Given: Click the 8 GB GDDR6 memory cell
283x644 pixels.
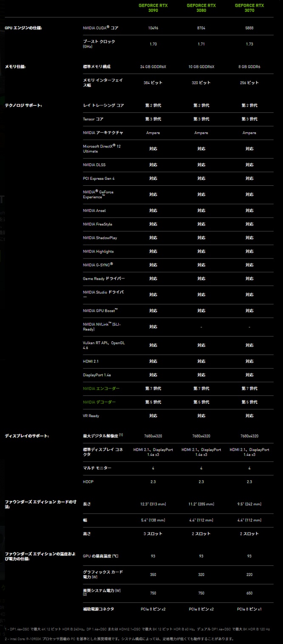Looking at the screenshot, I should click(x=249, y=67).
